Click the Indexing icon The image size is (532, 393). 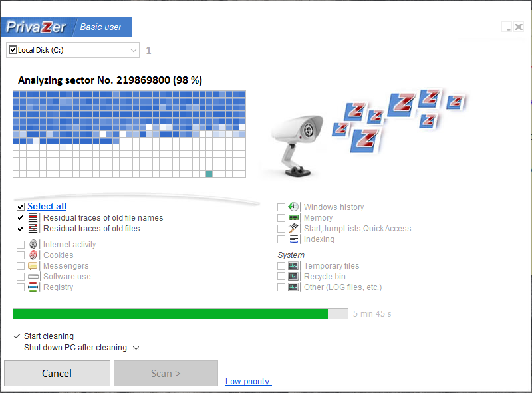(x=293, y=239)
